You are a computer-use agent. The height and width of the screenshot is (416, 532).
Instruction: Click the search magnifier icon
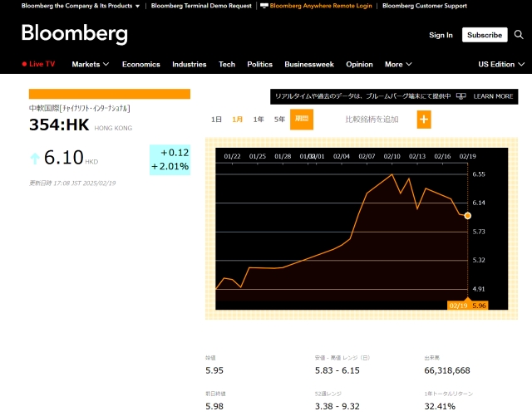[520, 35]
